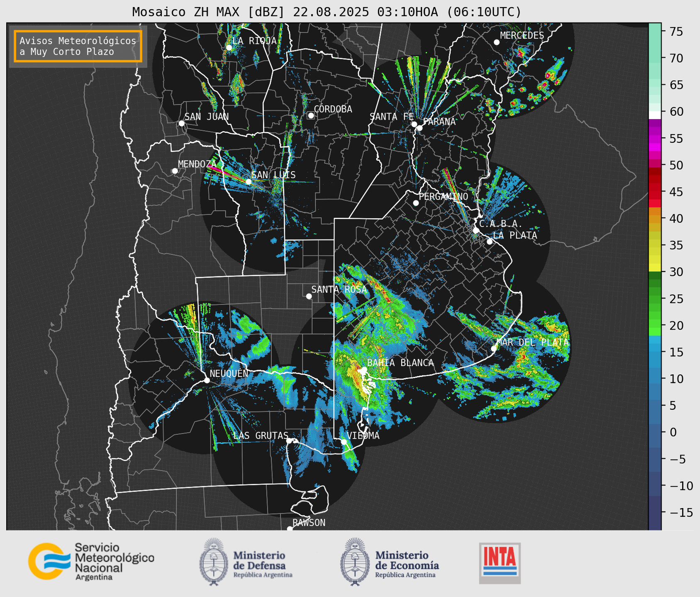Click the Ministerio de Defensa emblem
Viewport: 700px width, 597px height.
click(x=213, y=562)
